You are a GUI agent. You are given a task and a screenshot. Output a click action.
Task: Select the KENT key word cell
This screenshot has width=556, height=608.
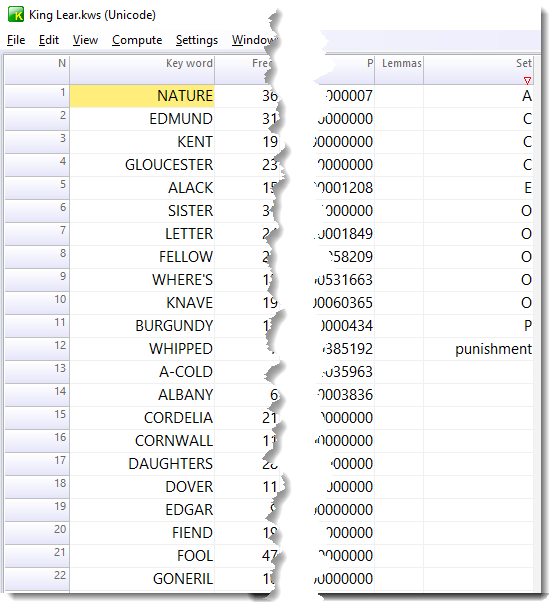tap(142, 142)
